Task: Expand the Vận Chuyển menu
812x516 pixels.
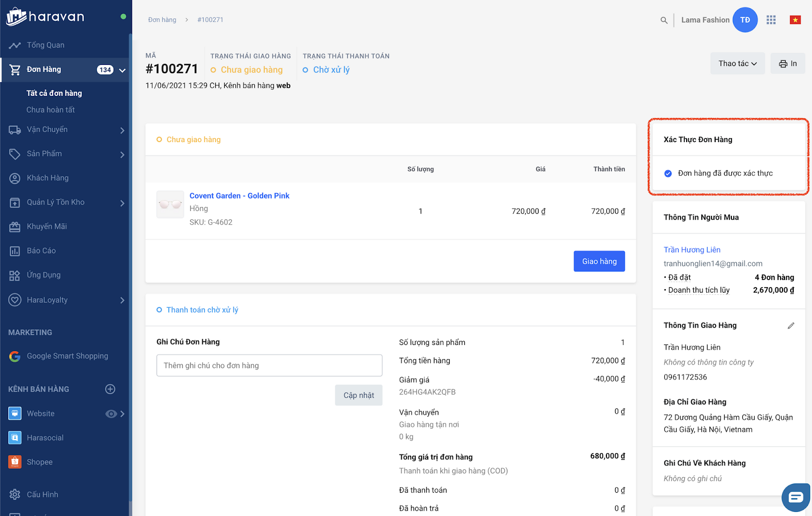Action: click(122, 130)
